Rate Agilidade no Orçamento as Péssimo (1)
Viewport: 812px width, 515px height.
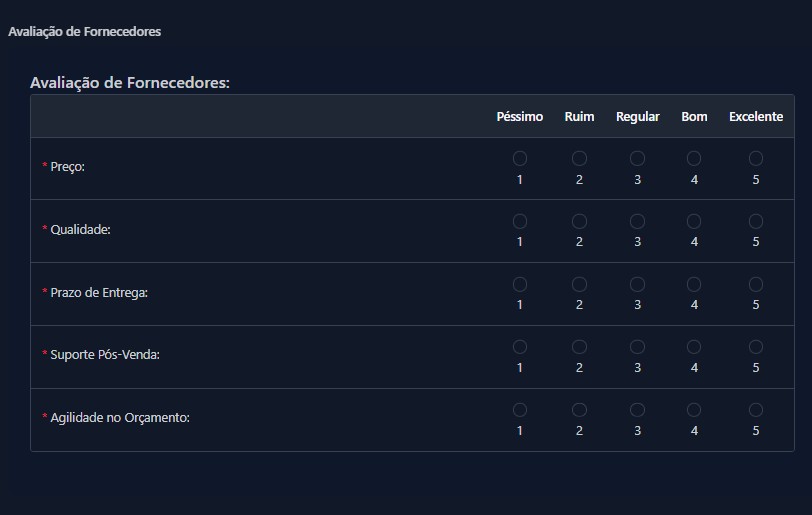[520, 410]
